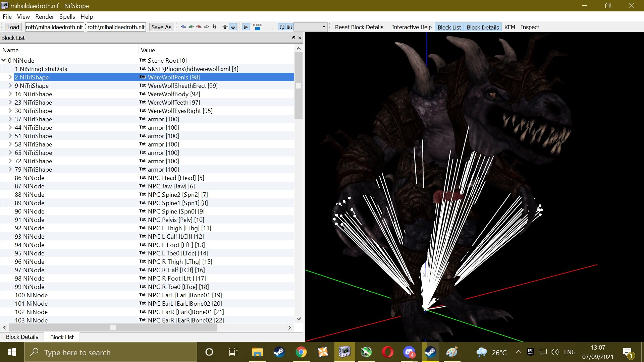Click the NPC Pelvis [Pelv] value

coord(176,220)
